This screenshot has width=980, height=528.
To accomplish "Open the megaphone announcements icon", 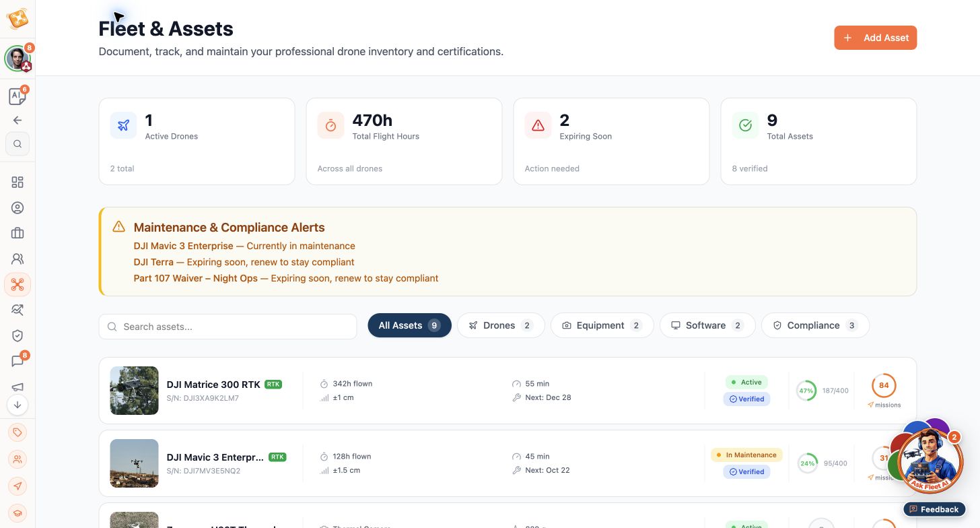I will tap(17, 387).
